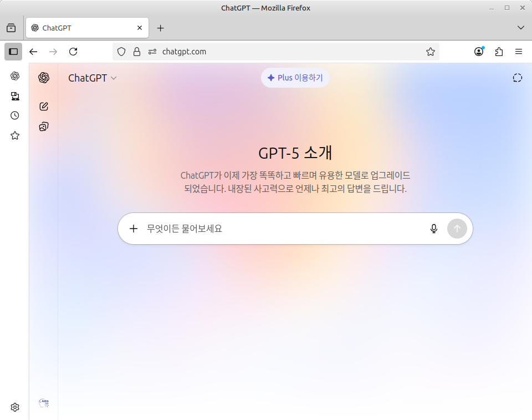The height and width of the screenshot is (420, 532).
Task: Toggle the Firefox sidebar button
Action: point(13,52)
